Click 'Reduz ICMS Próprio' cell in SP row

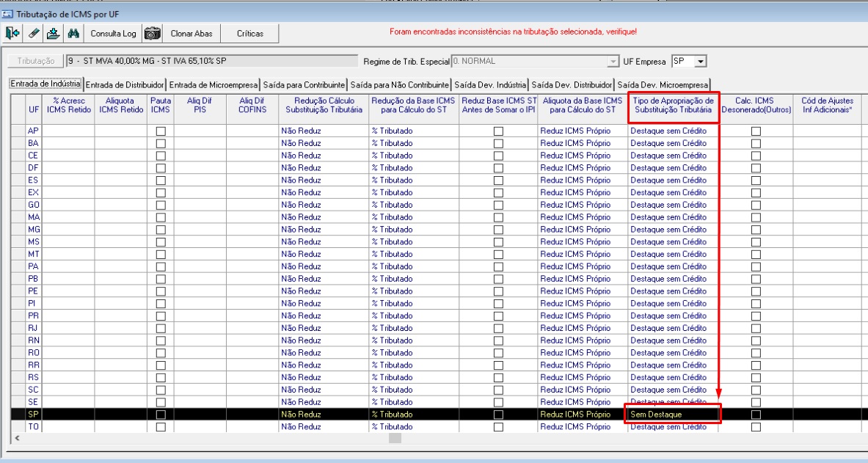[x=583, y=415]
